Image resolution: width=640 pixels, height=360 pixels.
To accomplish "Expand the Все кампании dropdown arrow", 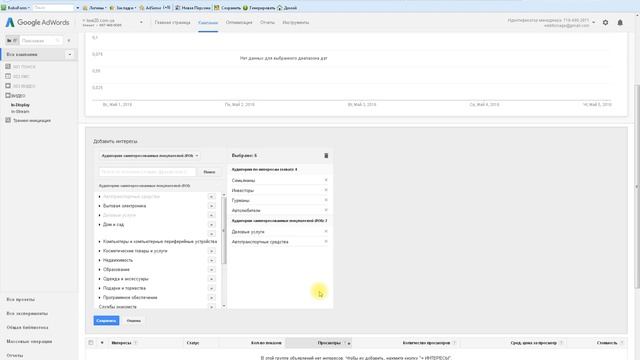I will click(x=70, y=54).
